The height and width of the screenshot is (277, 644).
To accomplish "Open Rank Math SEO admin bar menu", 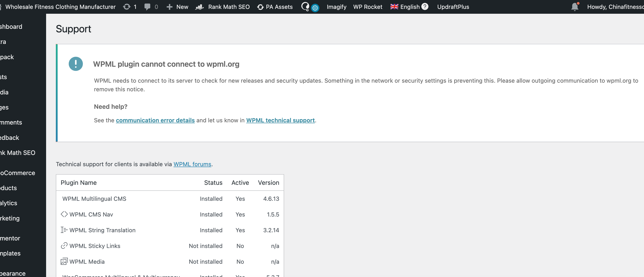I will tap(229, 7).
